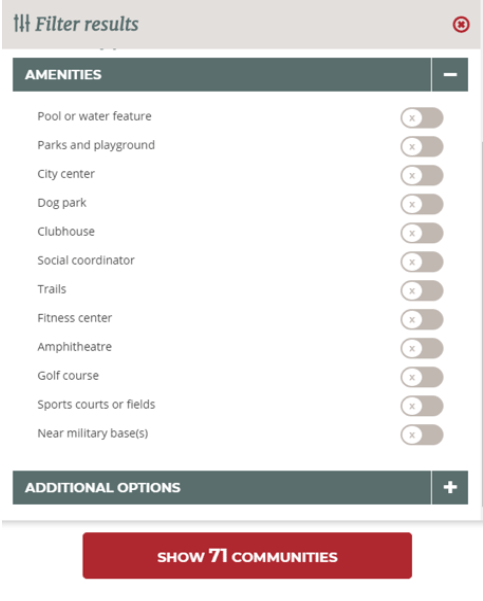This screenshot has height=601, width=483.
Task: Enable the Dog park switch
Action: tap(422, 204)
